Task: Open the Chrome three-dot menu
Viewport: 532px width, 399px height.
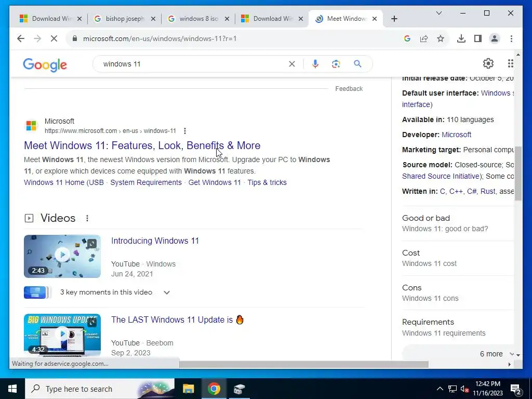Action: (511, 38)
